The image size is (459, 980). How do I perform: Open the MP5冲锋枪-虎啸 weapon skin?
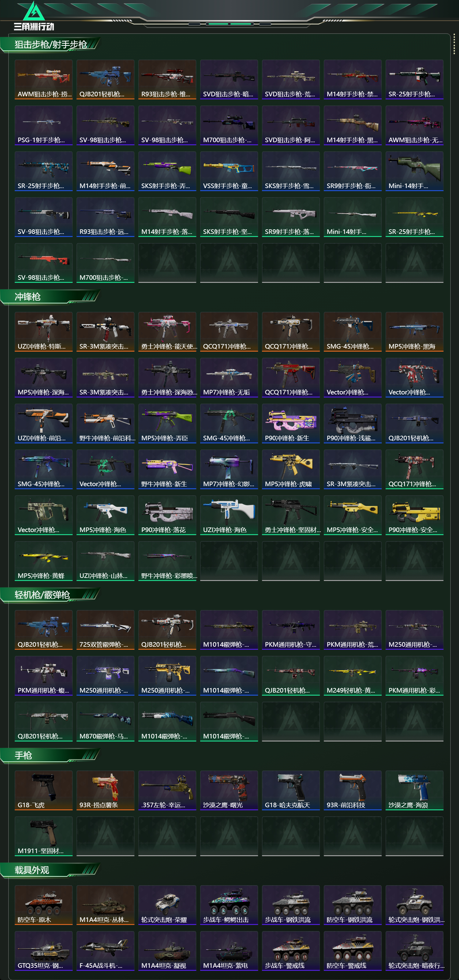pyautogui.click(x=291, y=469)
